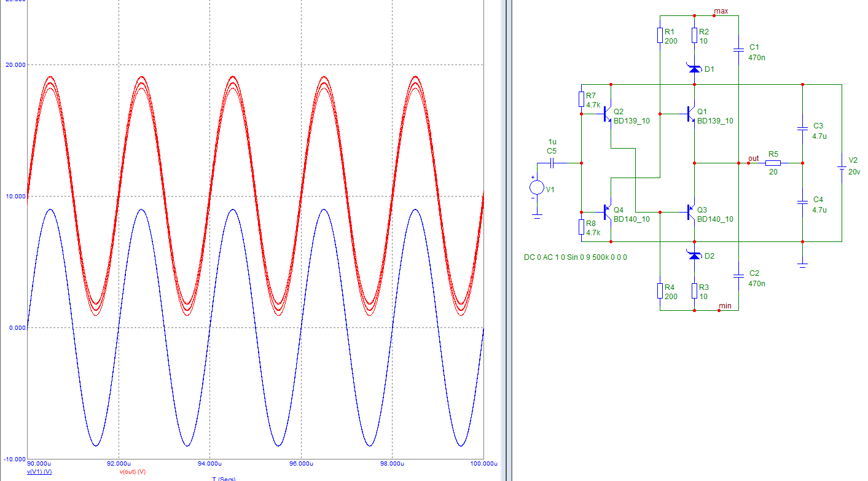Select resistor R1 symbol in schematic
This screenshot has width=868, height=481.
pyautogui.click(x=660, y=35)
